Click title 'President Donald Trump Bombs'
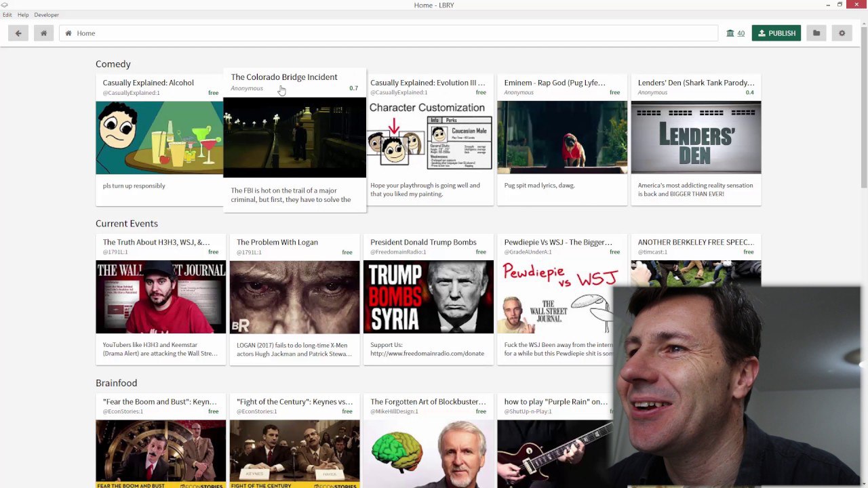The width and height of the screenshot is (868, 488). pos(423,242)
